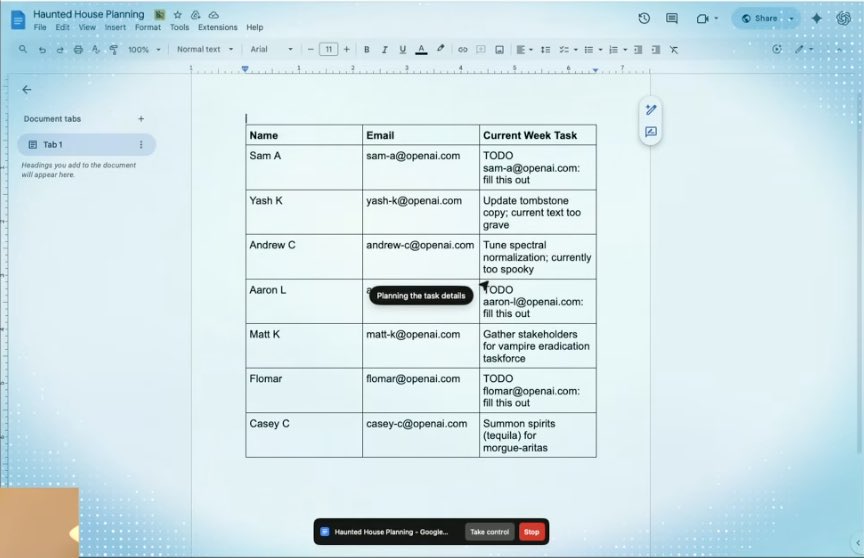
Task: Increase the font size
Action: click(x=347, y=50)
